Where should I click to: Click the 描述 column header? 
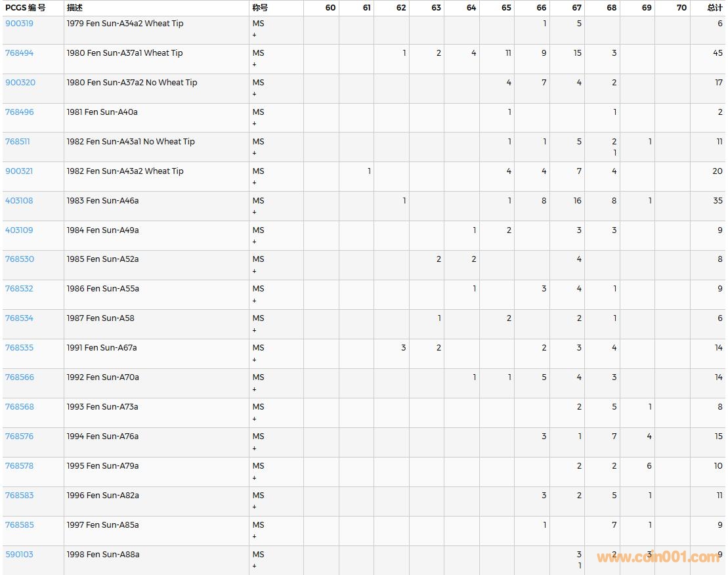[x=74, y=8]
